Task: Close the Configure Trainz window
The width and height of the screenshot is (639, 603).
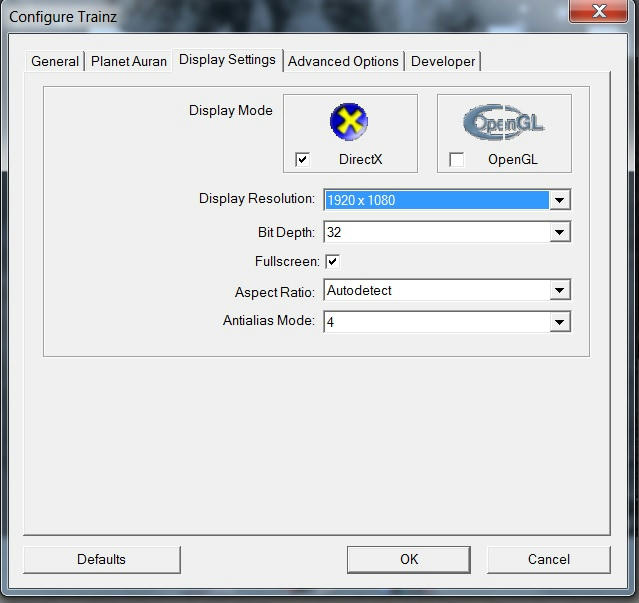Action: click(598, 11)
